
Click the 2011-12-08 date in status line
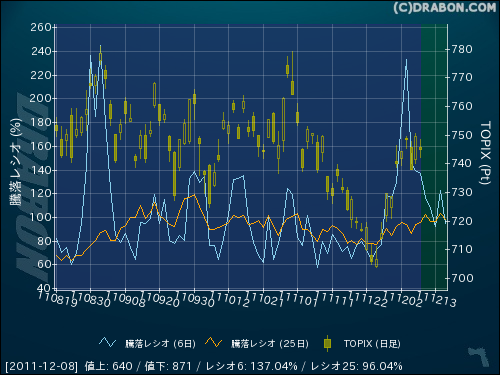pyautogui.click(x=42, y=366)
